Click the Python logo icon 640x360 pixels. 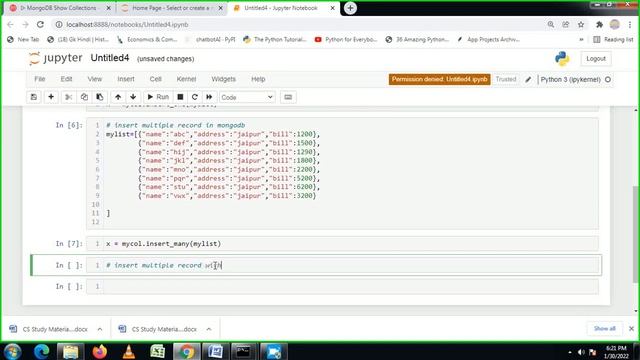(562, 59)
